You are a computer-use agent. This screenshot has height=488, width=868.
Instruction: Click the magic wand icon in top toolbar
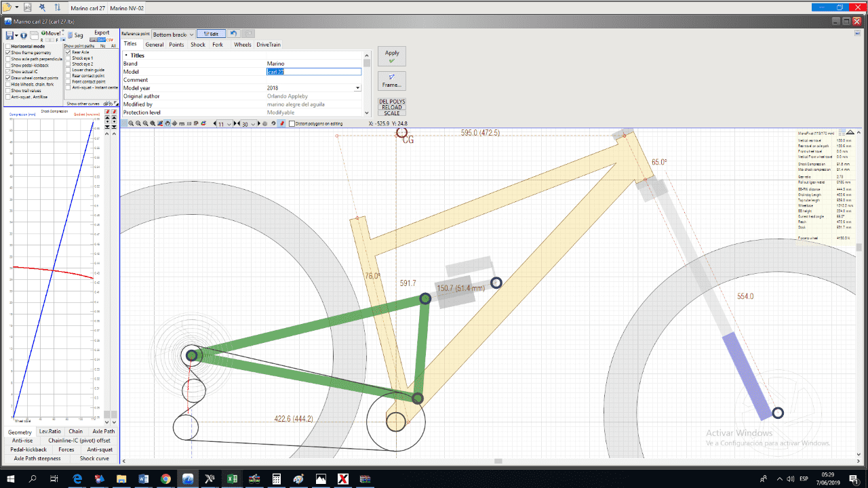coord(42,7)
